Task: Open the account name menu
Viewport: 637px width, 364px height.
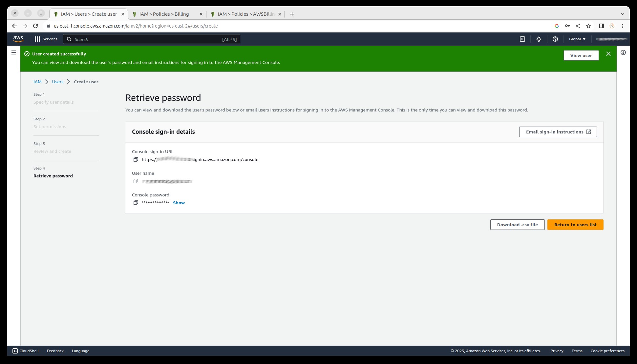Action: (x=612, y=39)
